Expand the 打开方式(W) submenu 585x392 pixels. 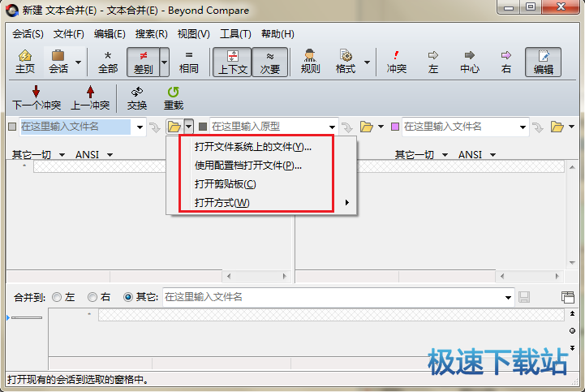(261, 203)
